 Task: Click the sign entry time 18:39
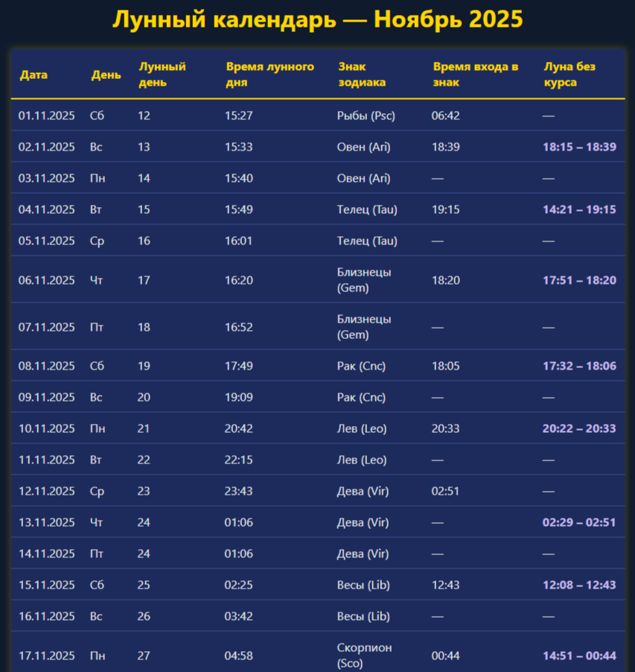click(x=446, y=147)
